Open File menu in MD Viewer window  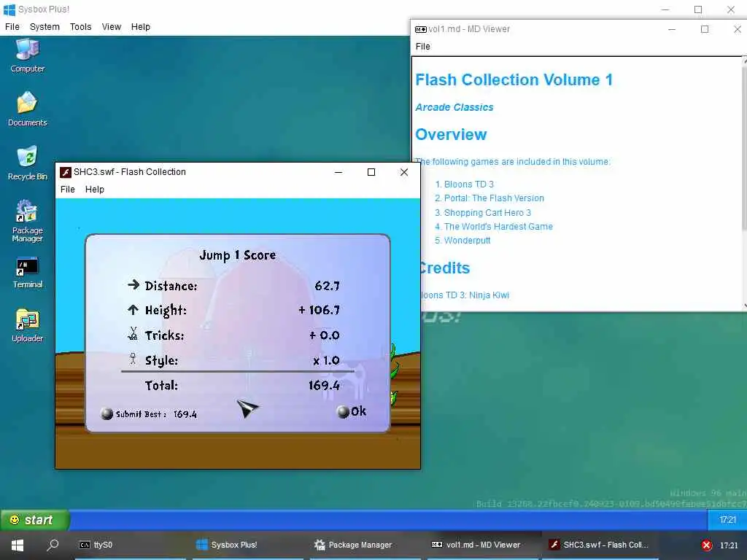click(422, 46)
